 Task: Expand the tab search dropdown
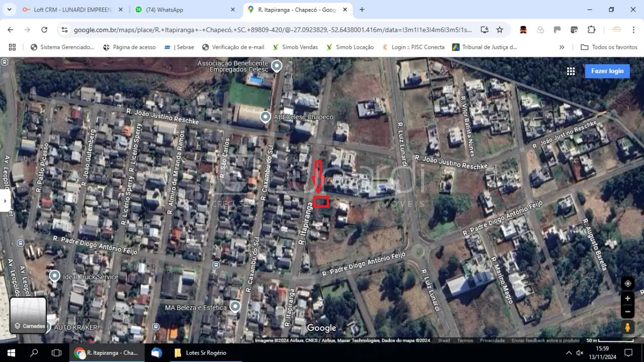(9, 10)
